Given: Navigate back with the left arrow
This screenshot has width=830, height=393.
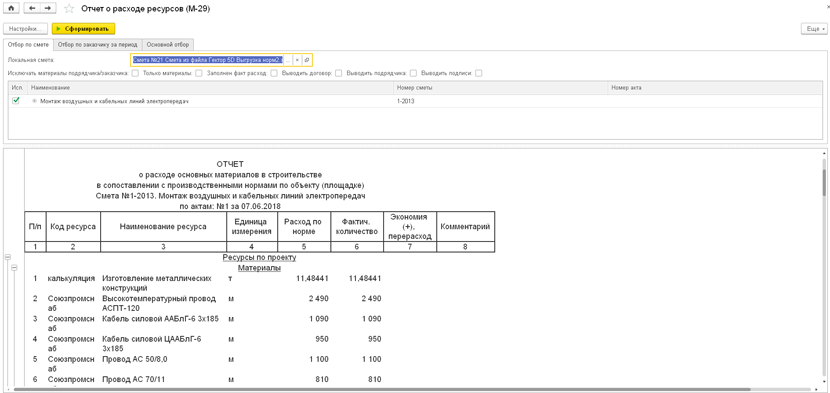Looking at the screenshot, I should [32, 8].
